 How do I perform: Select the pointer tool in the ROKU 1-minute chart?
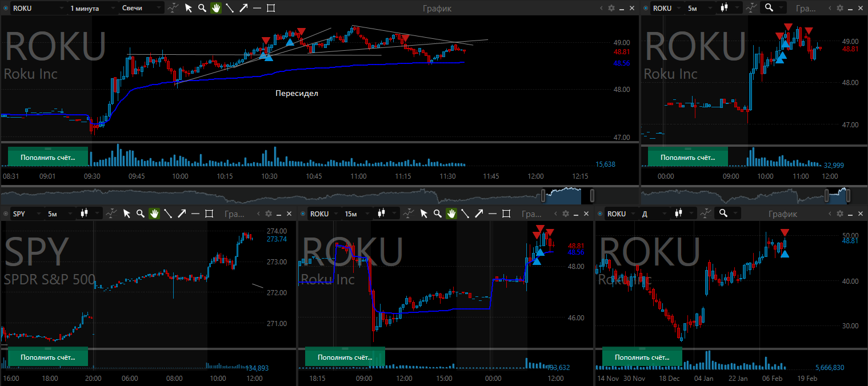[x=188, y=8]
